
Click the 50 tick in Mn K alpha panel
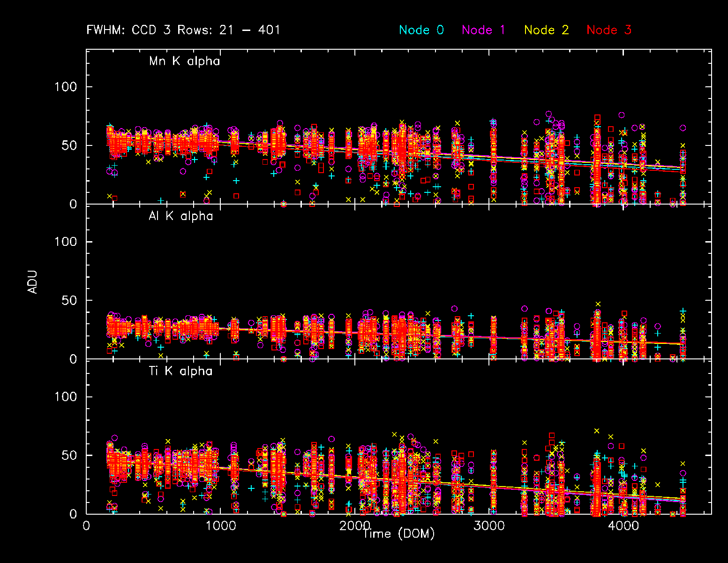coord(69,145)
